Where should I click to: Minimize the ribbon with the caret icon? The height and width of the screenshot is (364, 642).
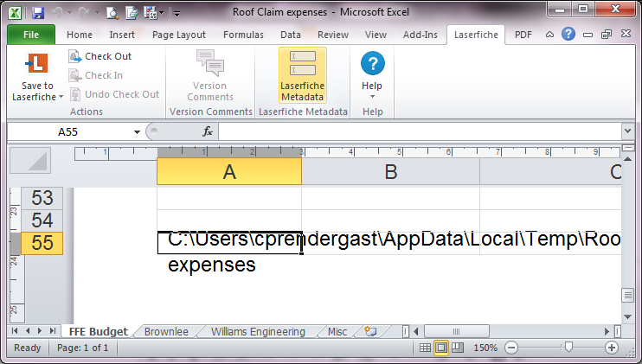(x=549, y=35)
